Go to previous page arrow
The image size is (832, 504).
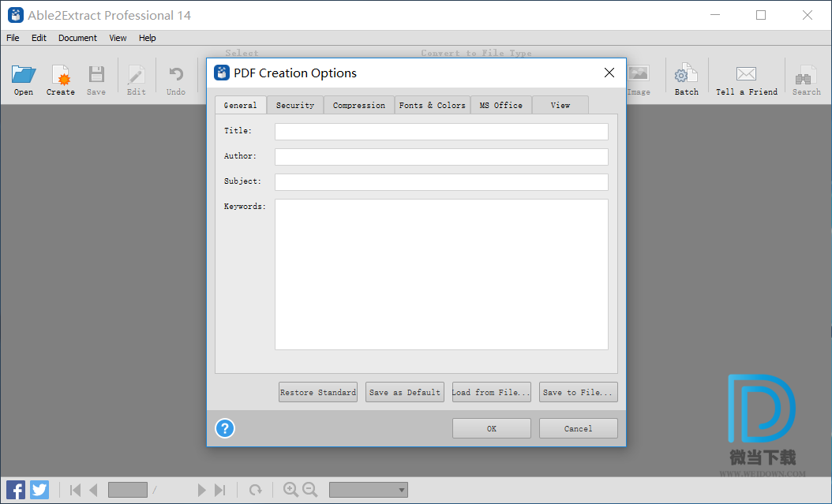93,491
